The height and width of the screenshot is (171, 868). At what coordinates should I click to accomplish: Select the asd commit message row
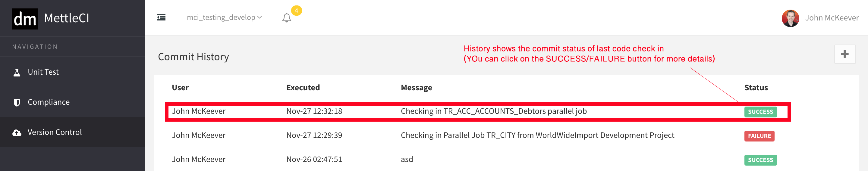(x=407, y=159)
